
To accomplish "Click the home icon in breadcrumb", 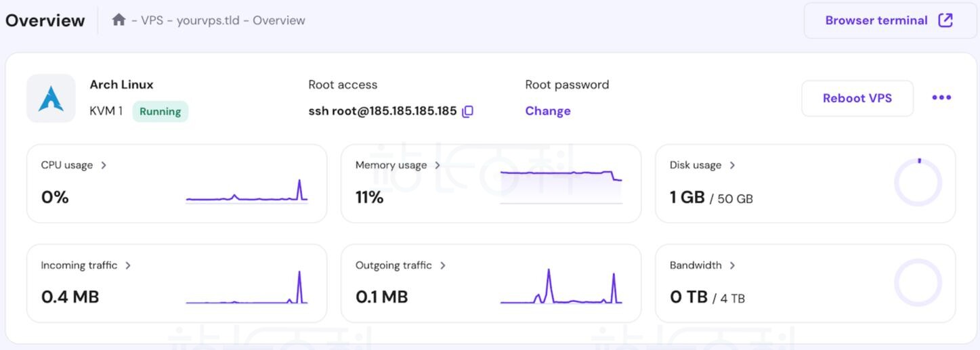I will coord(119,20).
